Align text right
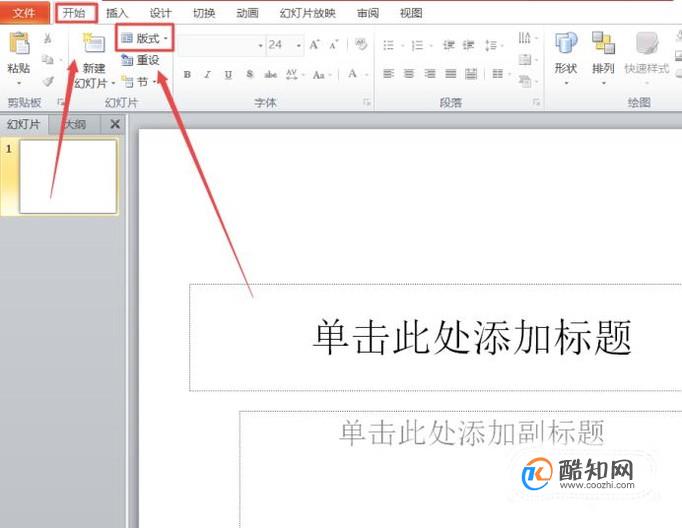This screenshot has height=528, width=682. [x=430, y=74]
